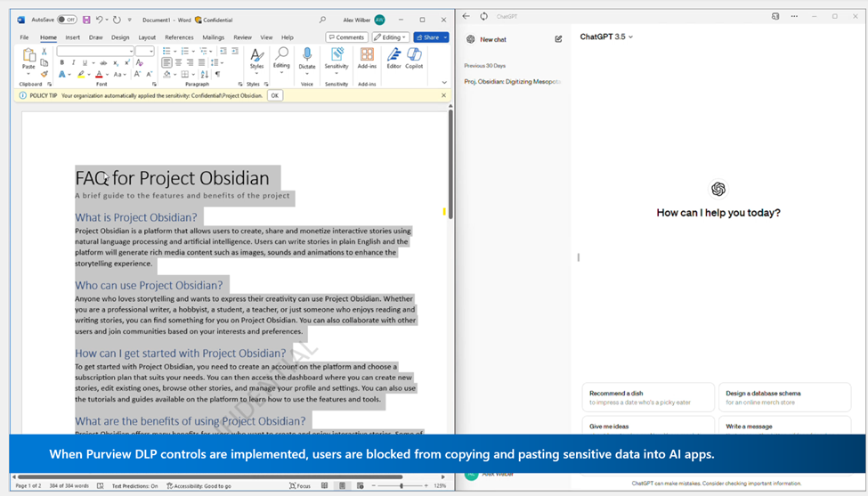Toggle the AutoSave switch in Word

[67, 20]
